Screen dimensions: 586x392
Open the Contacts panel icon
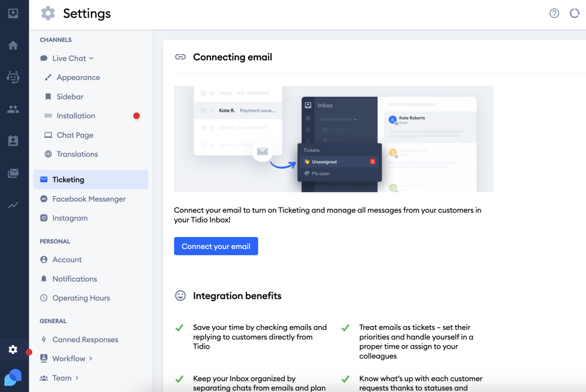14,141
